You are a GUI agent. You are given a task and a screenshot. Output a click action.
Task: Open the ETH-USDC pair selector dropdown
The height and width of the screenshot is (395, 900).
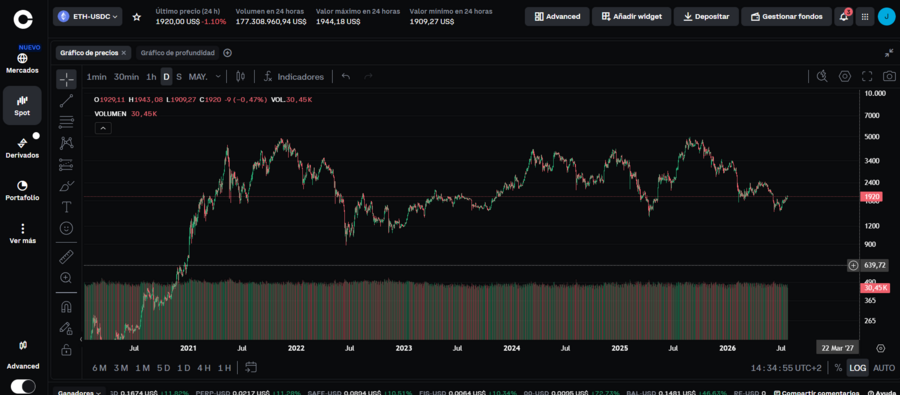point(87,17)
